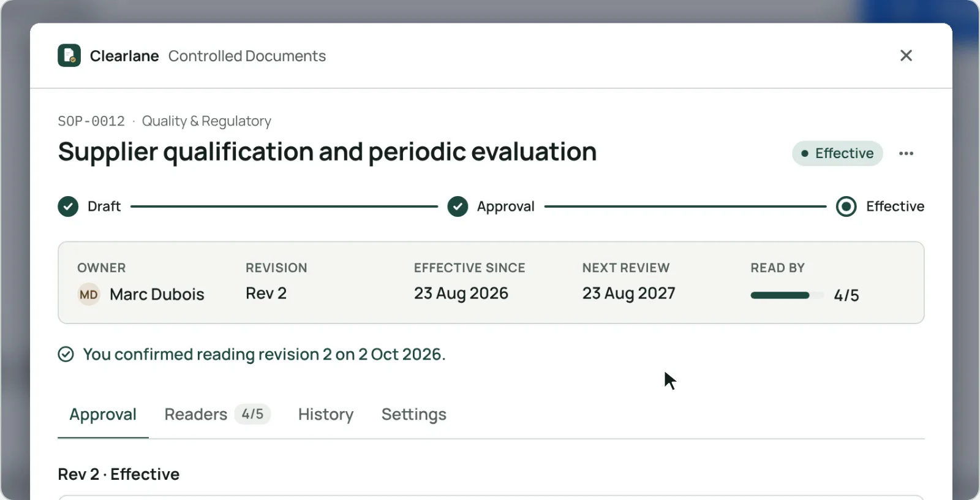
Task: Click the Controlled Documents header text
Action: [247, 56]
